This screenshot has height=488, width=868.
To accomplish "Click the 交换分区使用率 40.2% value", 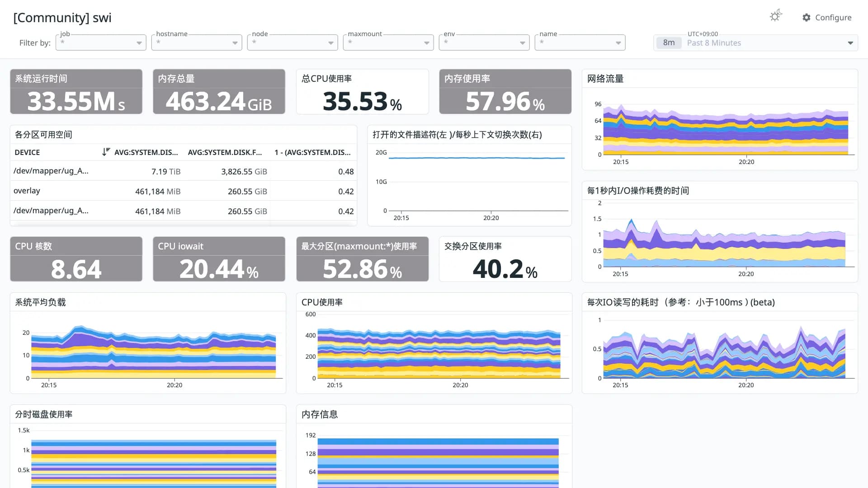I will [x=505, y=269].
